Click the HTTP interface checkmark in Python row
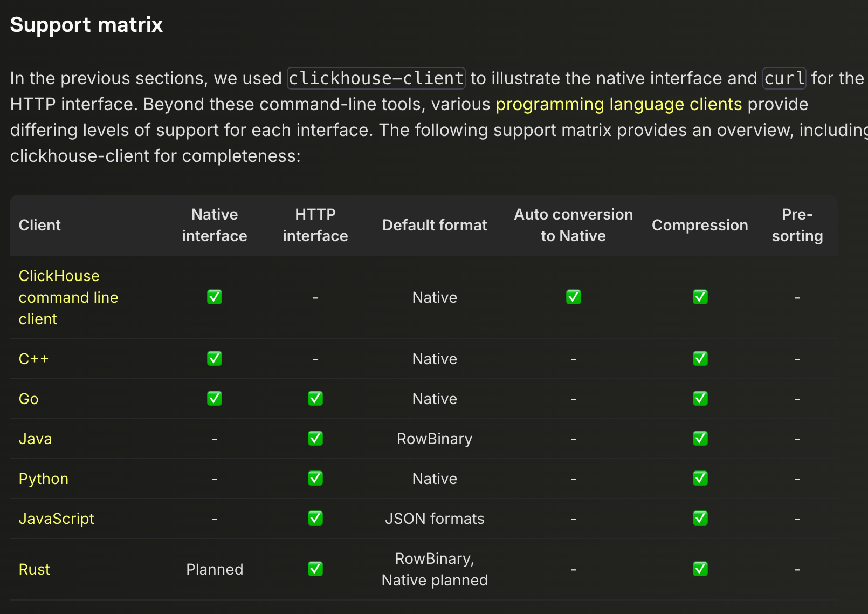The height and width of the screenshot is (614, 868). click(315, 478)
